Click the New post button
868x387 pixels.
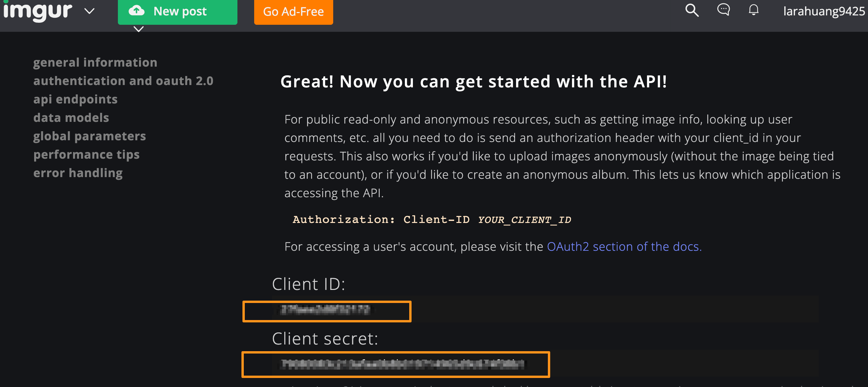177,11
